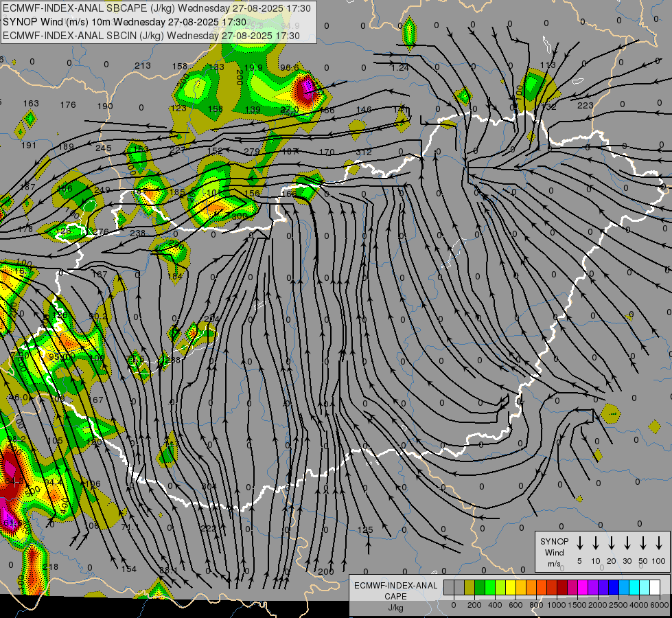Click the map value 170
The image size is (672, 618).
coord(327,152)
